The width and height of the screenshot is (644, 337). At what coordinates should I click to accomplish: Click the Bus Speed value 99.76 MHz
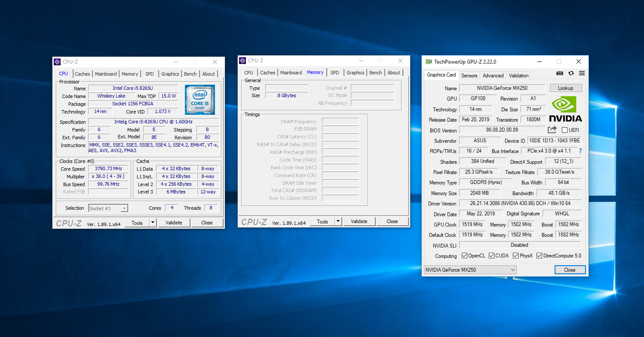(x=108, y=184)
